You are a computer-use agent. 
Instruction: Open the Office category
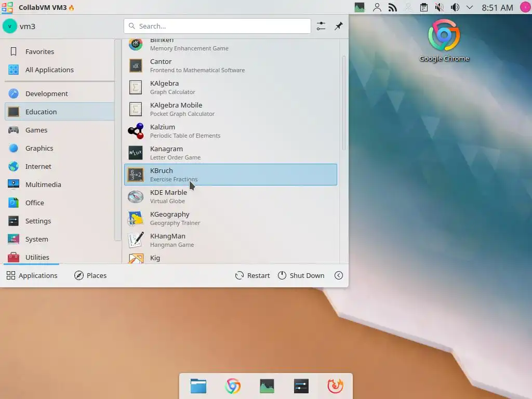pyautogui.click(x=60, y=203)
